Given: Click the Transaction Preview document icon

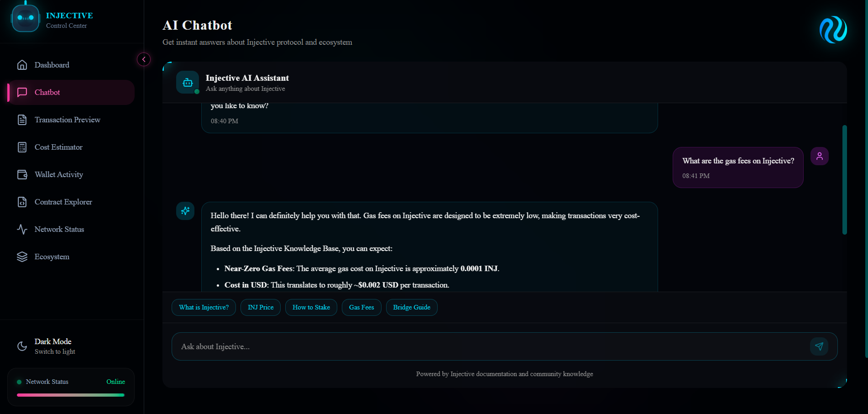Looking at the screenshot, I should [x=22, y=120].
